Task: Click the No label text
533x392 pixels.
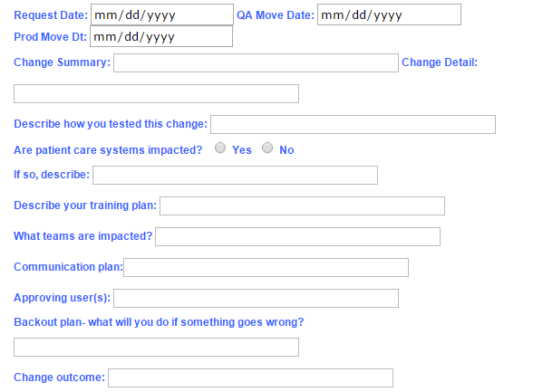Action: [286, 150]
